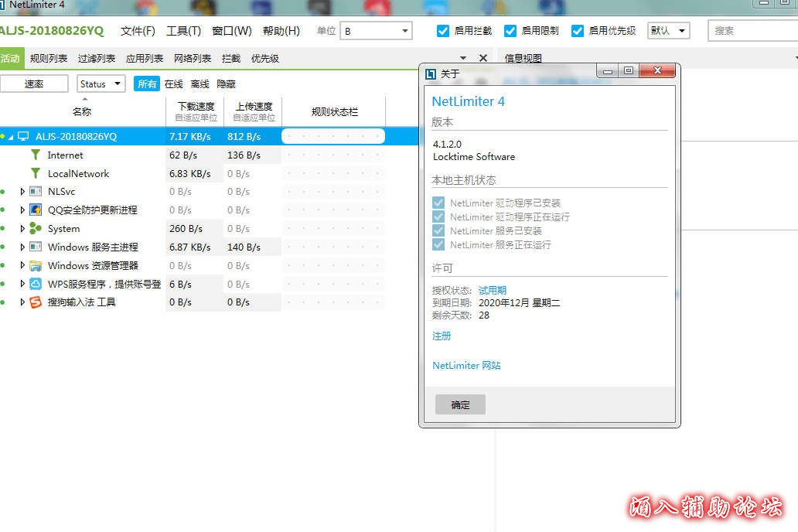Click the 注册 registration link

[442, 336]
